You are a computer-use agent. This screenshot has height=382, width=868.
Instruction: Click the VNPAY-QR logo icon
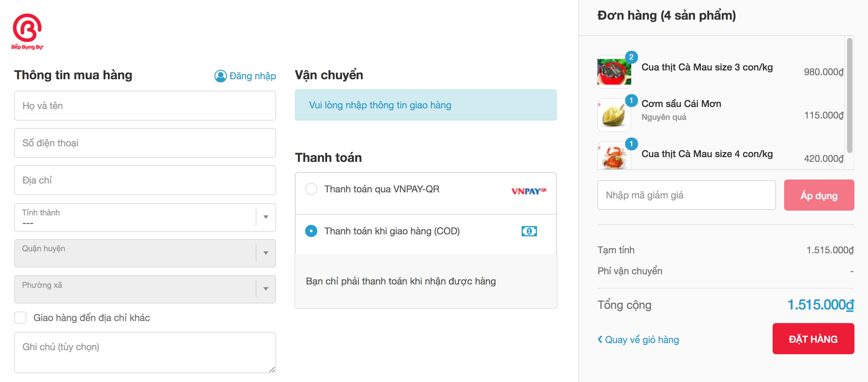(x=529, y=191)
